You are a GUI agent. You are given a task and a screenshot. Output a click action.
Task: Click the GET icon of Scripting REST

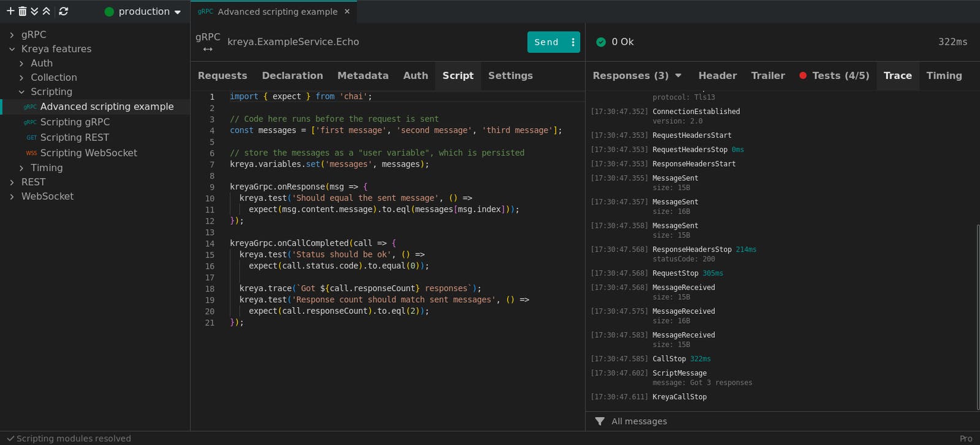pos(31,137)
